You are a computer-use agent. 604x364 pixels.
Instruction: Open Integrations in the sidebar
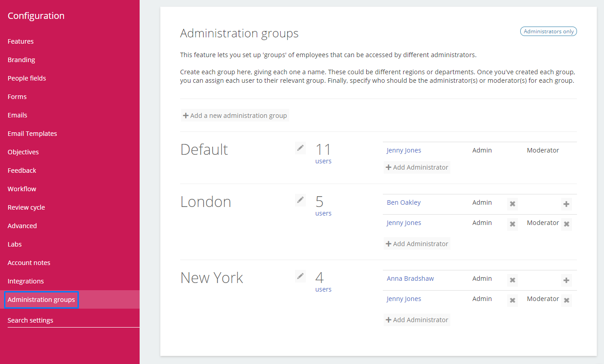(26, 281)
